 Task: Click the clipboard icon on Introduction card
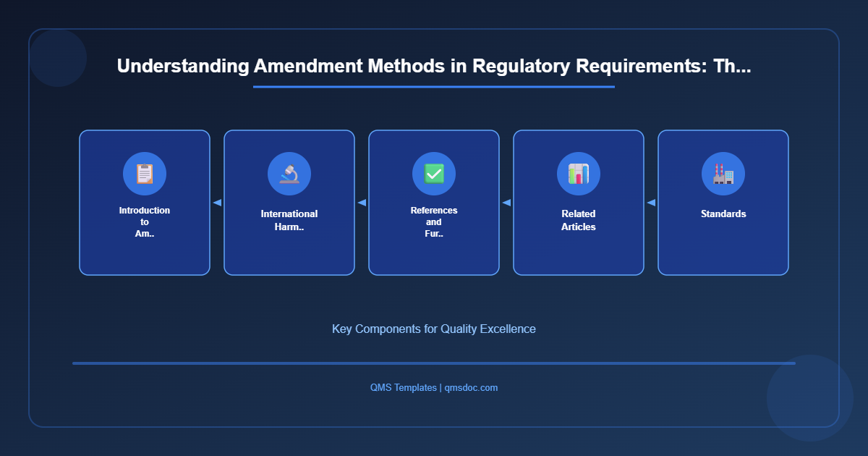coord(145,174)
